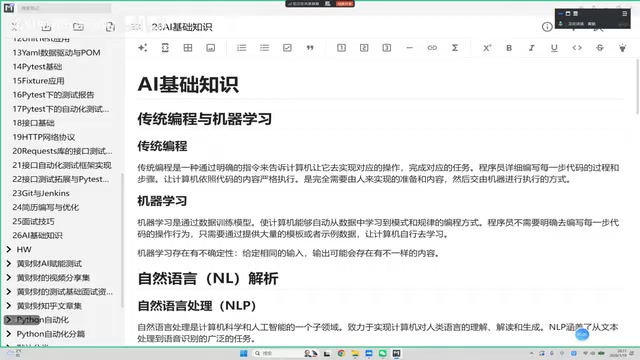640x360 pixels.
Task: Insert a code block from toolbar
Action: [x=165, y=48]
